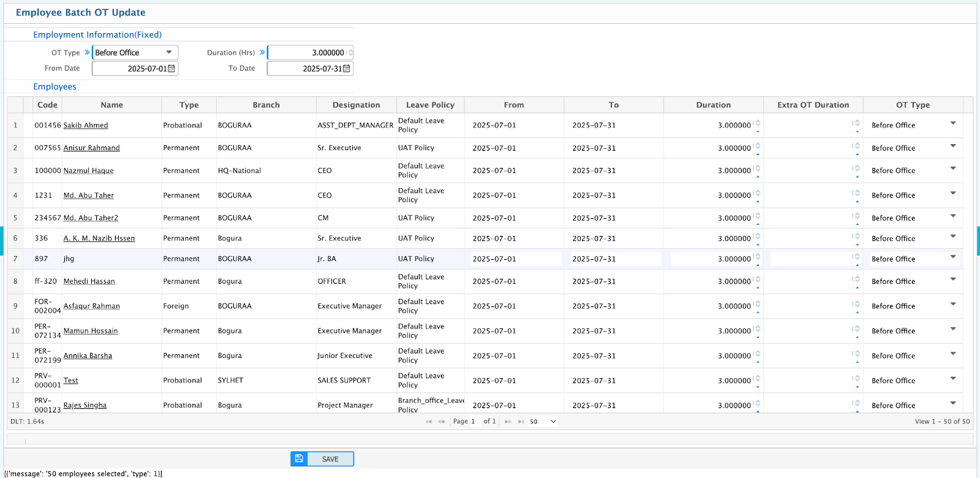980x478 pixels.
Task: Go to the next page of results
Action: point(508,422)
